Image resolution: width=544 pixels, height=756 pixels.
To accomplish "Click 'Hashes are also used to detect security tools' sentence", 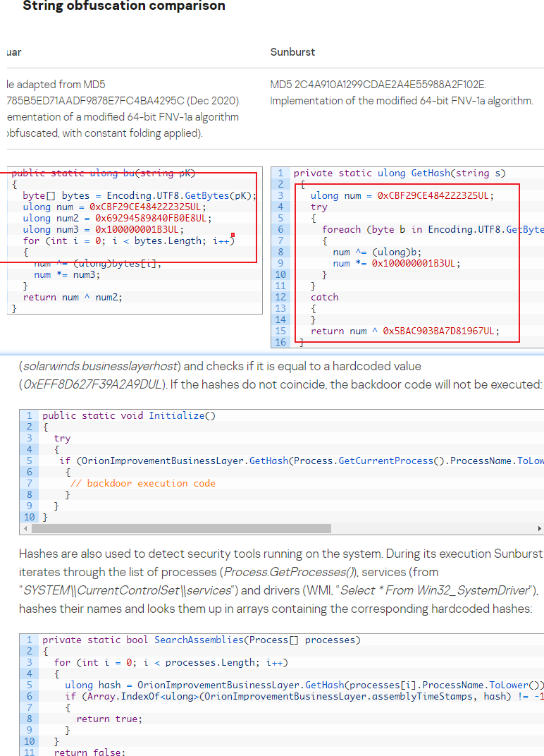I will 201,554.
